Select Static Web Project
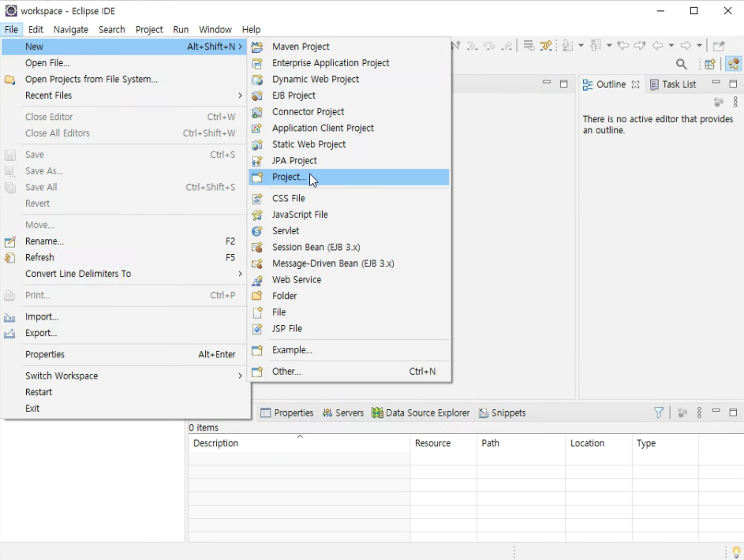Screen dimensions: 744x560 coord(349,144)
